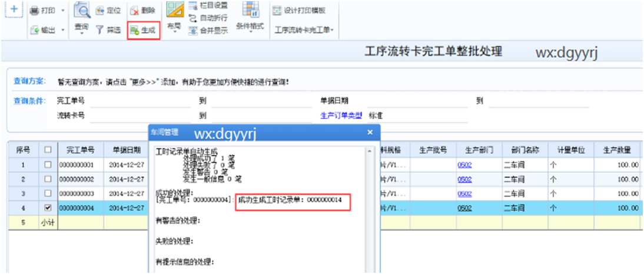Click date 2014-12-27 in row 1
Image resolution: width=644 pixels, height=274 pixels.
126,165
